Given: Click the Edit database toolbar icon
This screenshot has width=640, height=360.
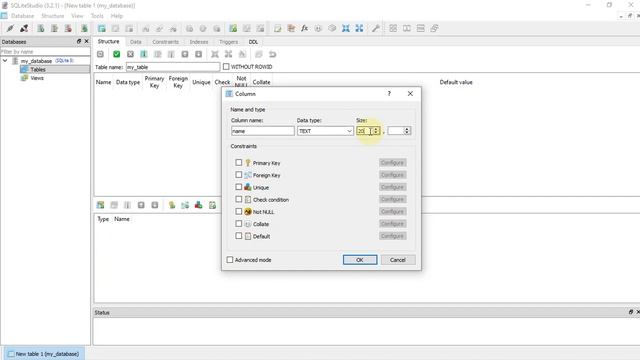Looking at the screenshot, I should click(x=54, y=28).
